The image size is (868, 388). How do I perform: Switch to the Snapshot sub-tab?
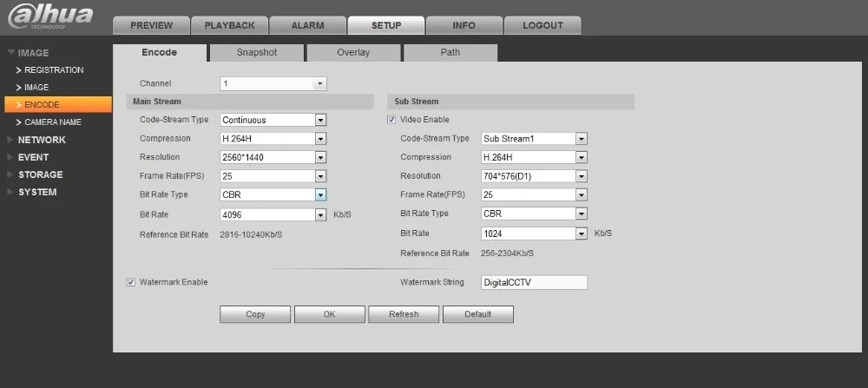coord(257,53)
